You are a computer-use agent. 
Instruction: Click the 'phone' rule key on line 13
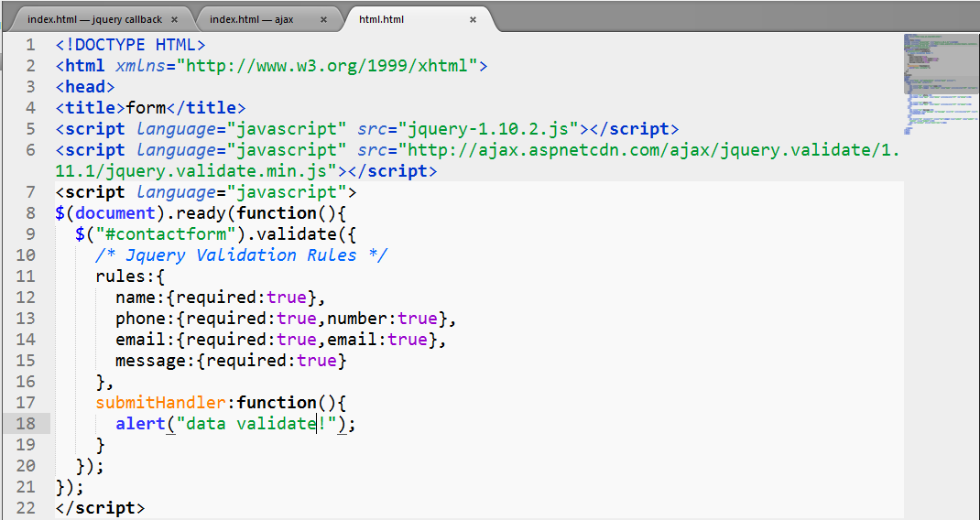click(141, 319)
